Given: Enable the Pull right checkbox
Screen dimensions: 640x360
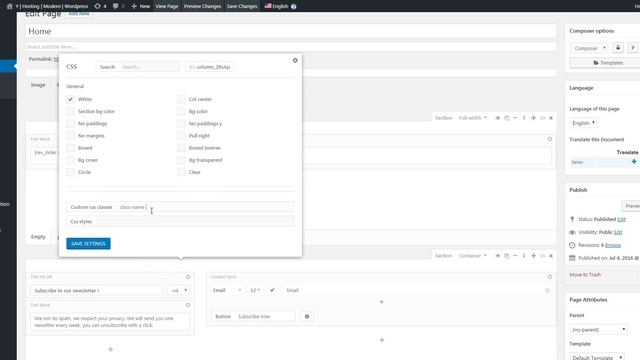Looking at the screenshot, I should 181,136.
